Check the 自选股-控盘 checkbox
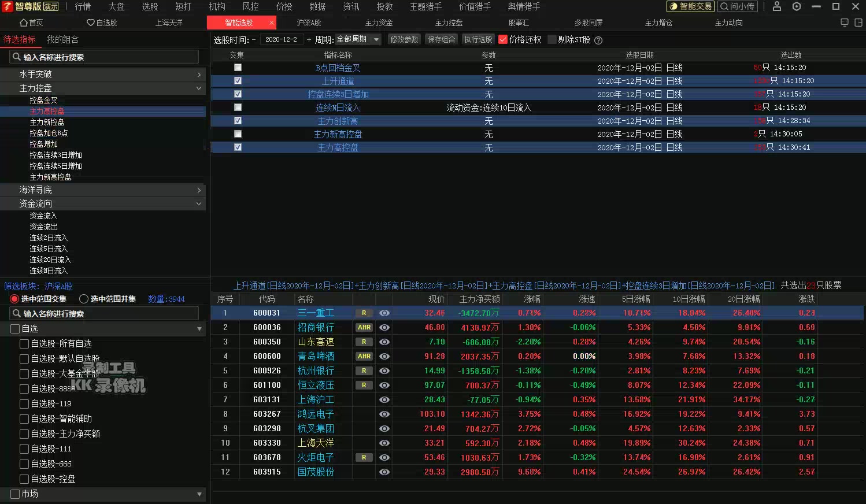This screenshot has height=504, width=866. click(24, 479)
